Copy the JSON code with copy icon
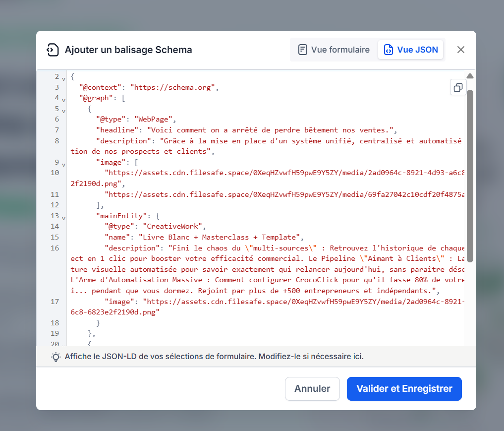504x431 pixels. 458,87
